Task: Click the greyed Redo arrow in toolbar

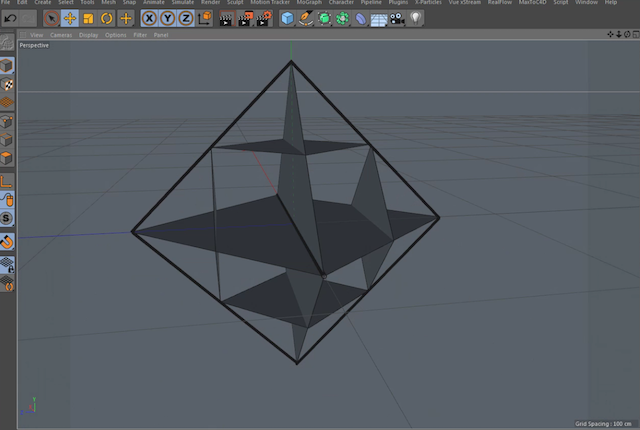Action: tap(28, 18)
